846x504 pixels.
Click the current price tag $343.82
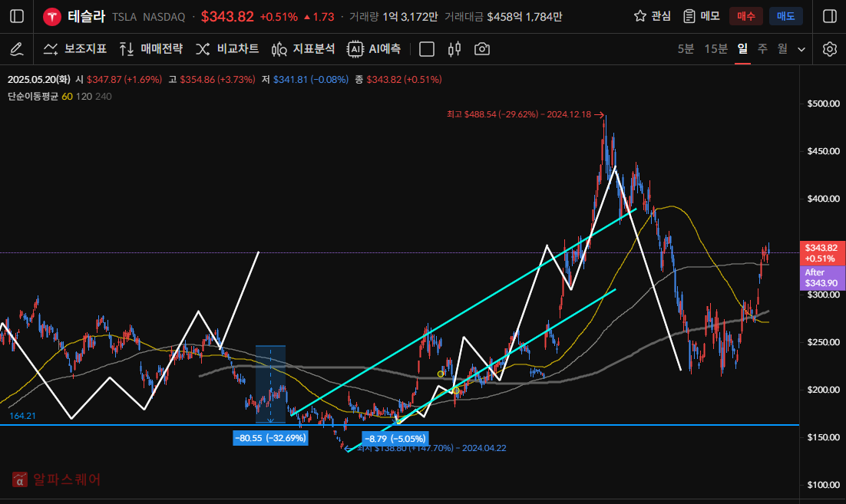[x=821, y=253]
